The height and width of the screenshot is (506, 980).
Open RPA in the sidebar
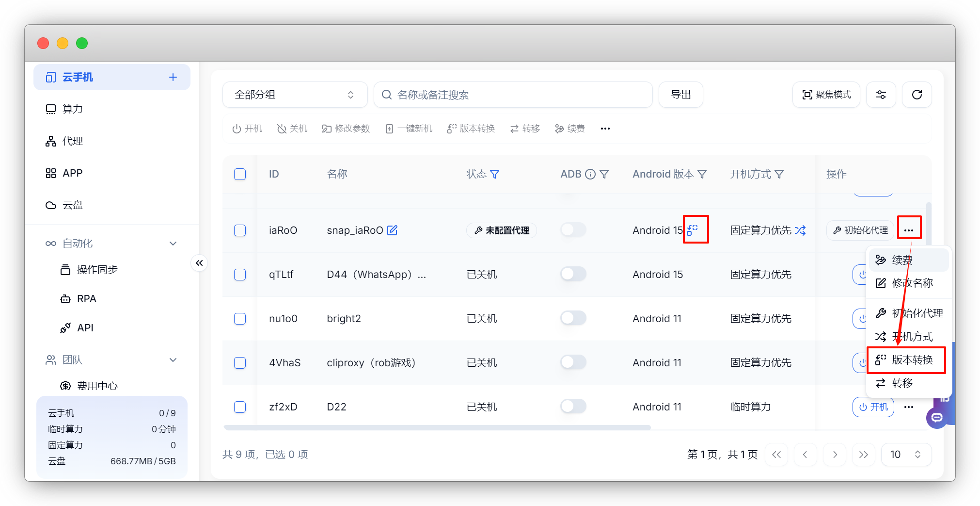tap(79, 299)
